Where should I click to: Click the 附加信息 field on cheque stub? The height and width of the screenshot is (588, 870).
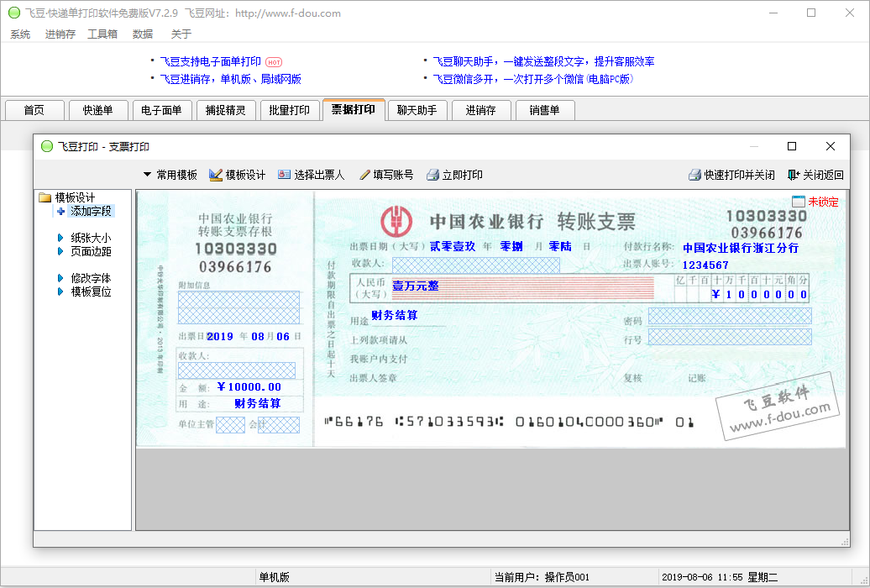pyautogui.click(x=238, y=307)
